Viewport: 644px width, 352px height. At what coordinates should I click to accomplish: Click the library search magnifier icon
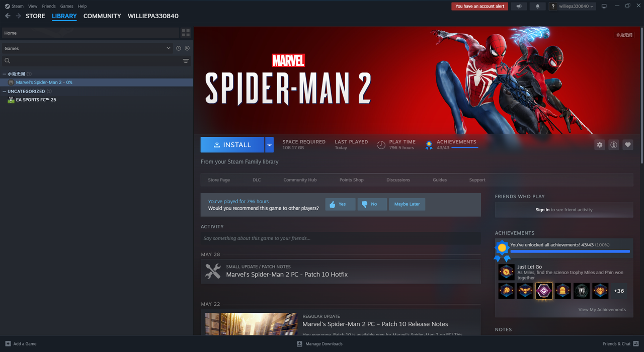(8, 61)
